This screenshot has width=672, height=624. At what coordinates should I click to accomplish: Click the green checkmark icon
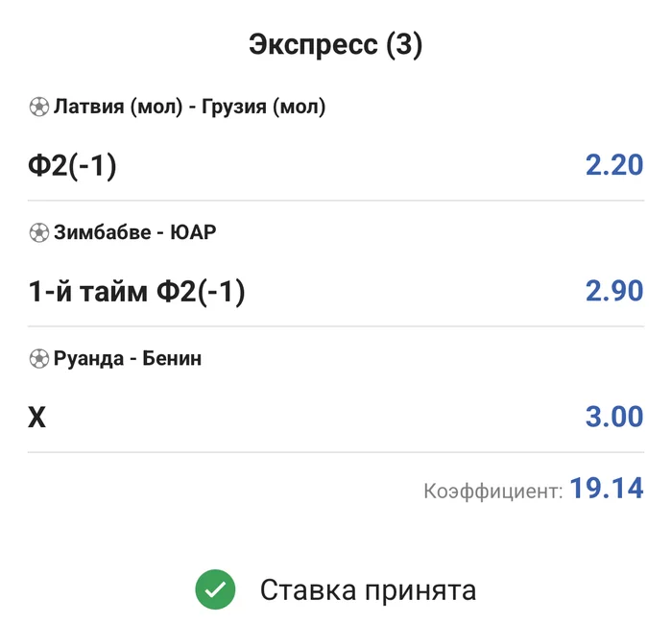point(214,589)
